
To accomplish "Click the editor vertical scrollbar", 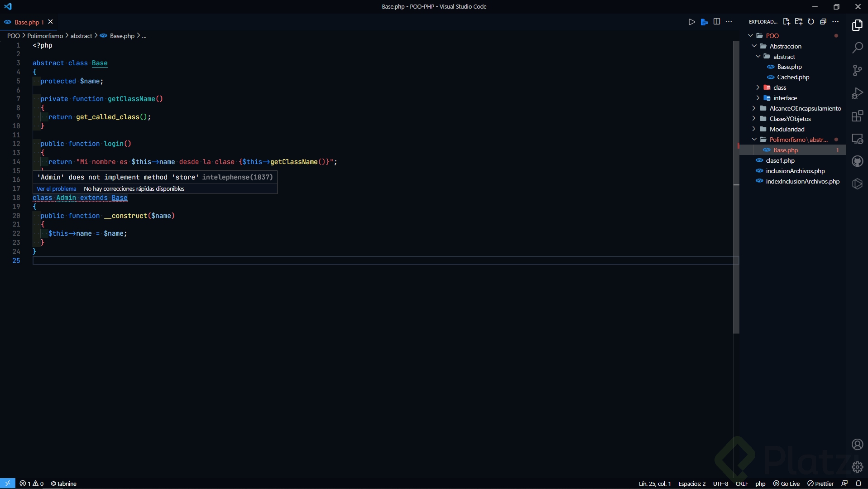I will coord(736,187).
